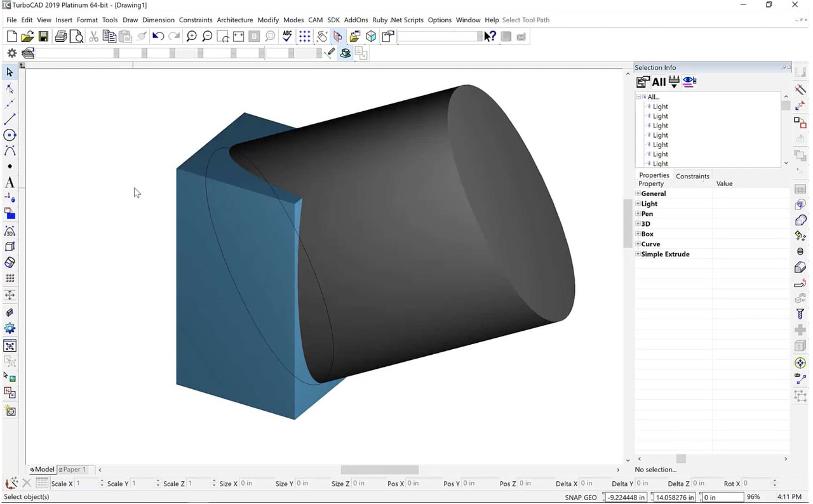
Task: Collapse the All... tree node
Action: (x=639, y=96)
